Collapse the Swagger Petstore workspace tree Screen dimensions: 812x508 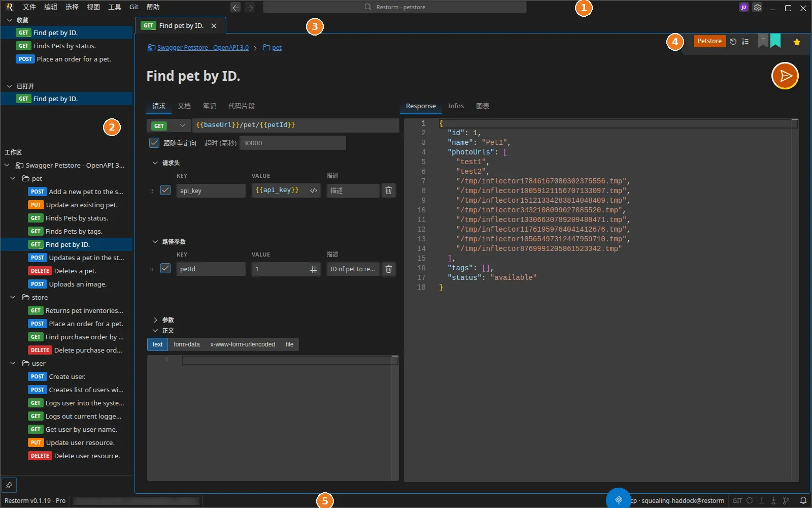pos(7,166)
